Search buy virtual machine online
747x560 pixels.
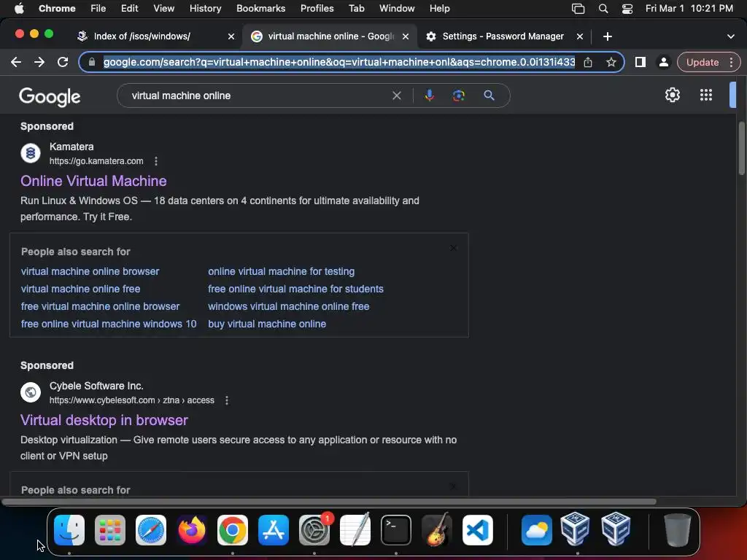point(267,324)
